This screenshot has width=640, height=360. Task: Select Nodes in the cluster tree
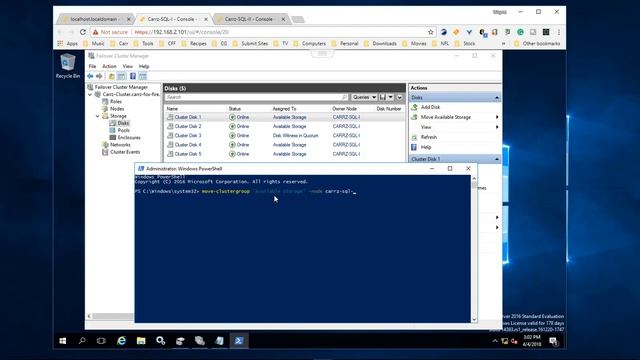[x=117, y=109]
